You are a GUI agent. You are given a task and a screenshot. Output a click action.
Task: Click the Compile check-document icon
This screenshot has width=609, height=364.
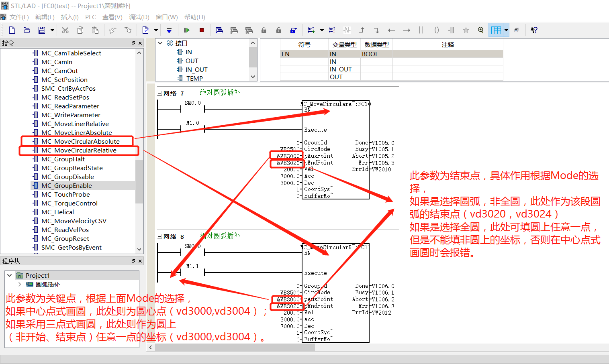[x=145, y=30]
